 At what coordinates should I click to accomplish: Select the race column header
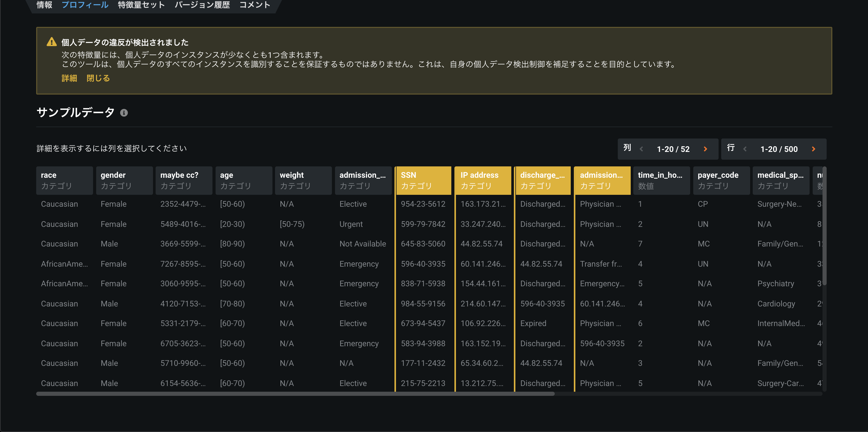pyautogui.click(x=64, y=180)
